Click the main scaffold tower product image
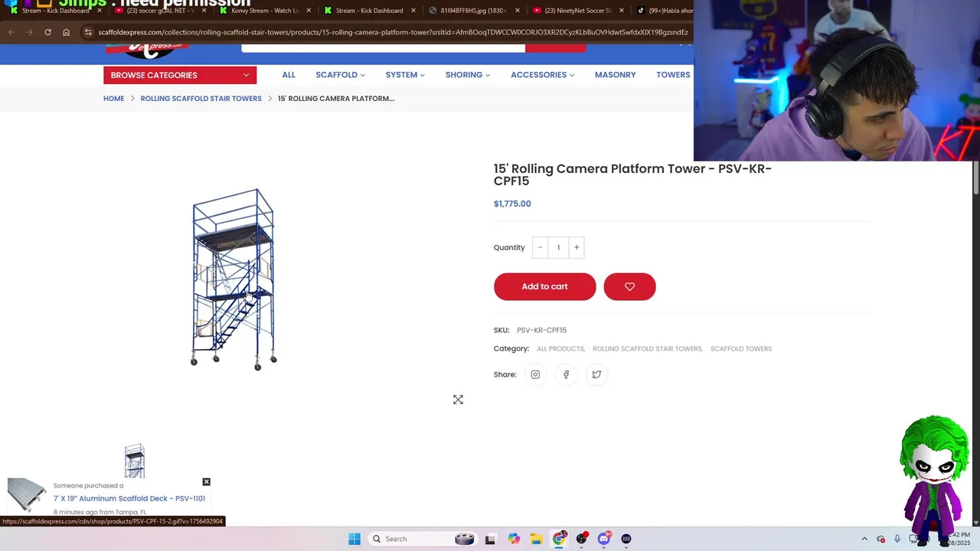The image size is (980, 551). coord(234,279)
